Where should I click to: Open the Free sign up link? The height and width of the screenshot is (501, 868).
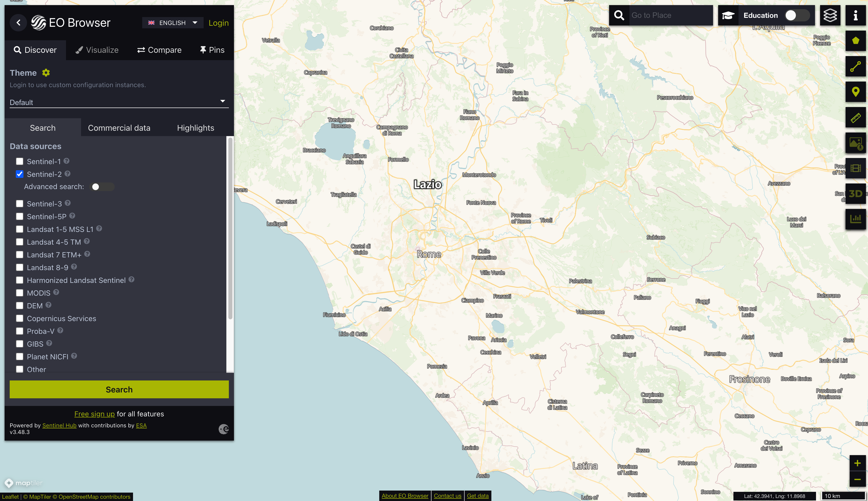pos(95,414)
